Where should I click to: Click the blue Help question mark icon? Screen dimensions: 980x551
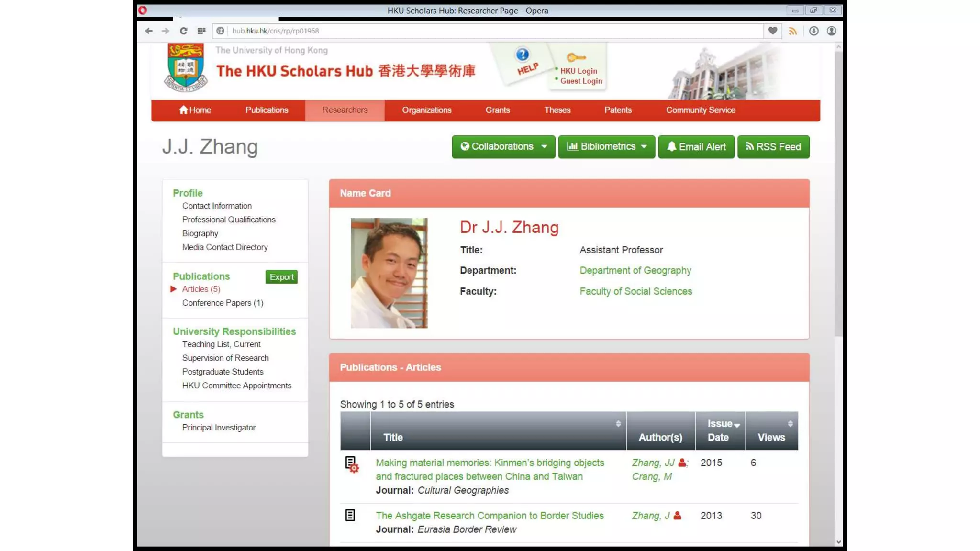(522, 55)
